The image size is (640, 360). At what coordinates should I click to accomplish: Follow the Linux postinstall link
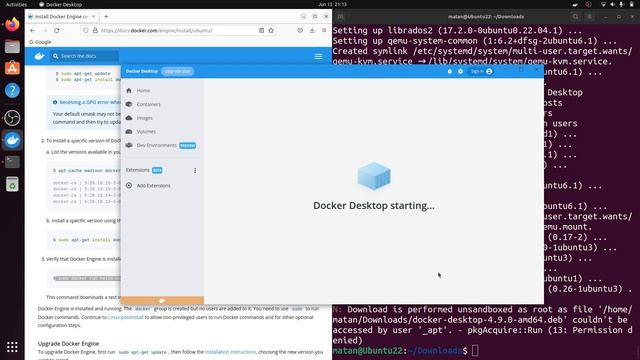point(126,317)
